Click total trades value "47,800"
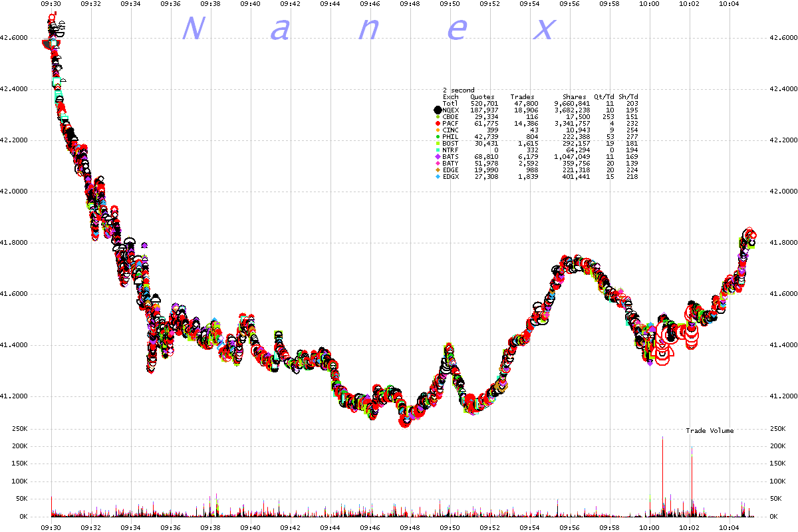 tap(527, 103)
